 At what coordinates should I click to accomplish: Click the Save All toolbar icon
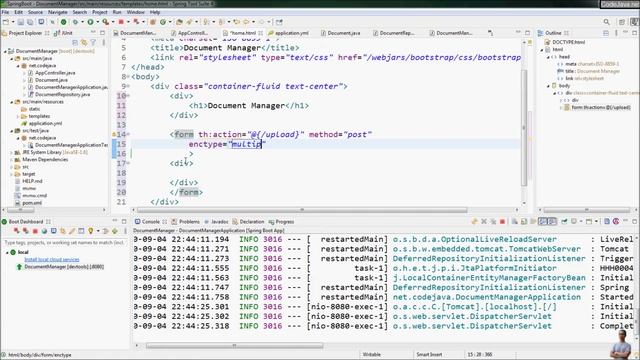30,22
